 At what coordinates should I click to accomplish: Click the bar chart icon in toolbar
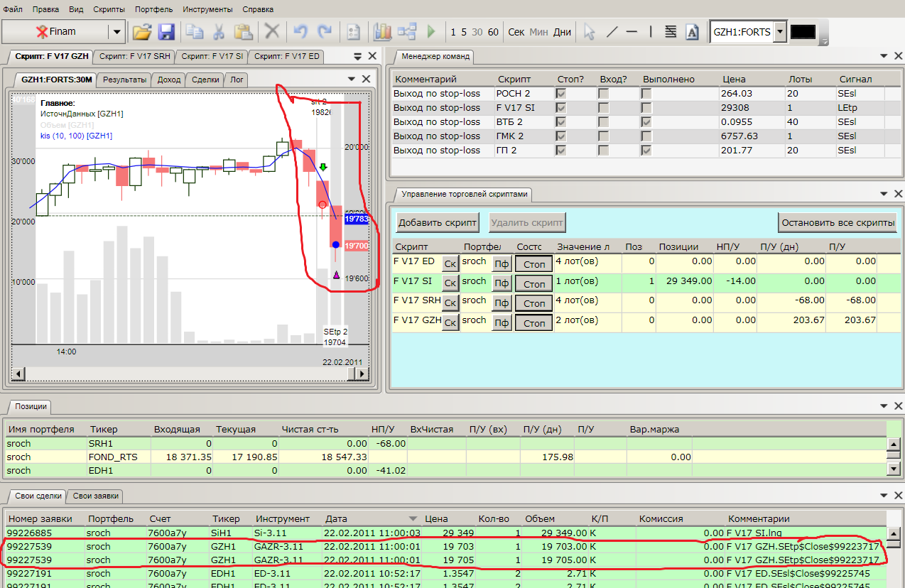coord(383,32)
